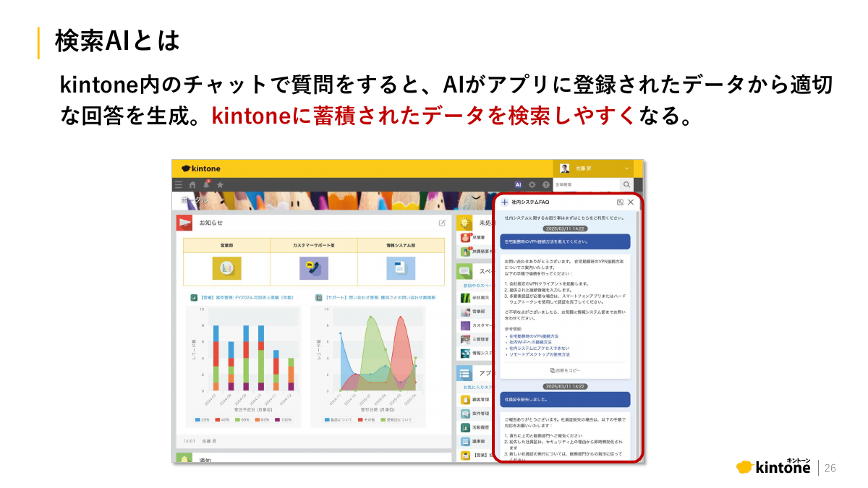Edit the お知らせ announcement with pencil icon

[x=442, y=223]
